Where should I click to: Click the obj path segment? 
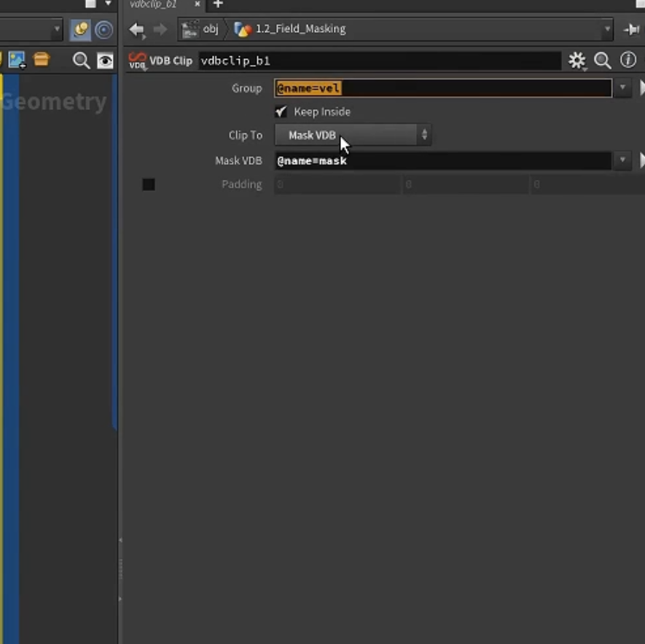(200, 29)
